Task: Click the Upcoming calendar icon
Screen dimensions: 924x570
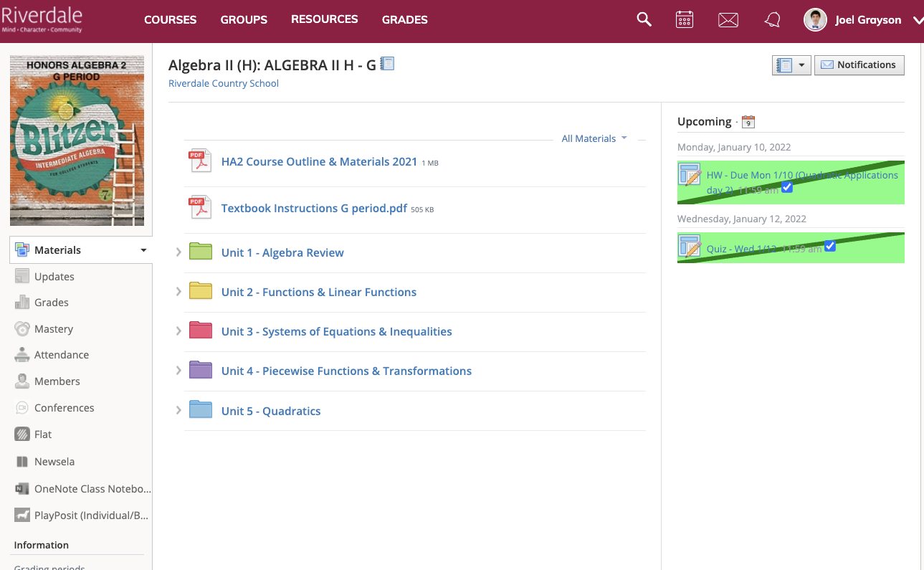Action: point(748,122)
